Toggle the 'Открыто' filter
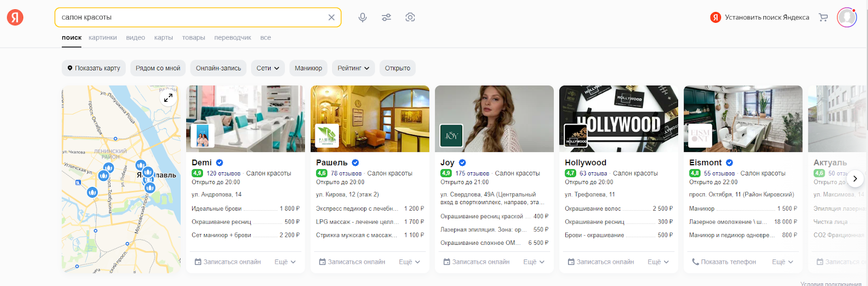Viewport: 868px width, 286px height. pyautogui.click(x=397, y=68)
